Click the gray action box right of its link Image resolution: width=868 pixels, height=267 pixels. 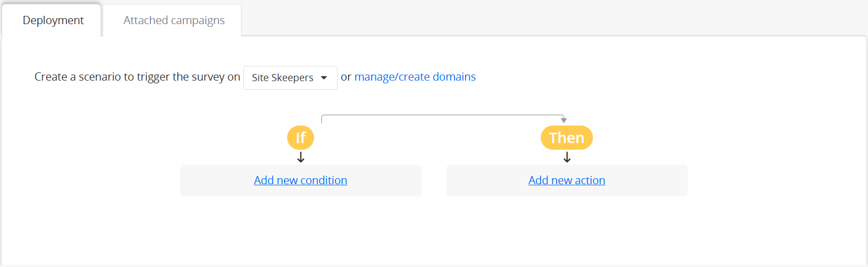coord(648,180)
